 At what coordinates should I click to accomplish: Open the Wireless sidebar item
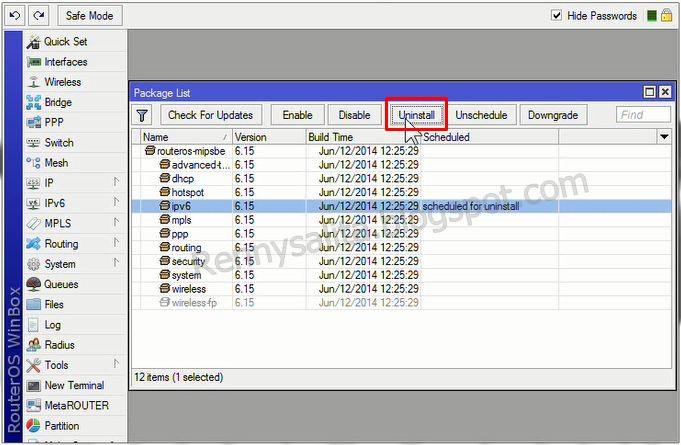click(74, 82)
